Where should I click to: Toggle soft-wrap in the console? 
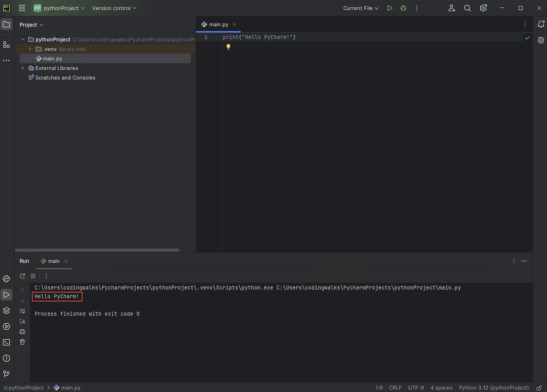tap(23, 311)
